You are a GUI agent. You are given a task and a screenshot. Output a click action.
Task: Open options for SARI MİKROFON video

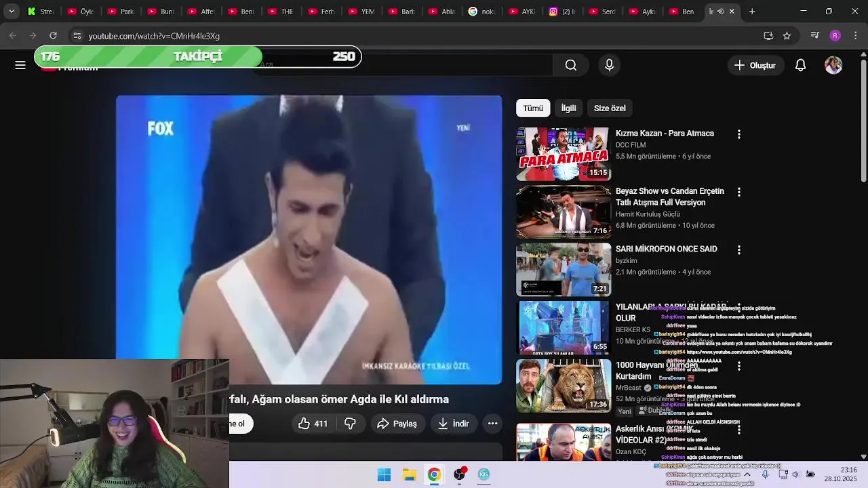739,250
